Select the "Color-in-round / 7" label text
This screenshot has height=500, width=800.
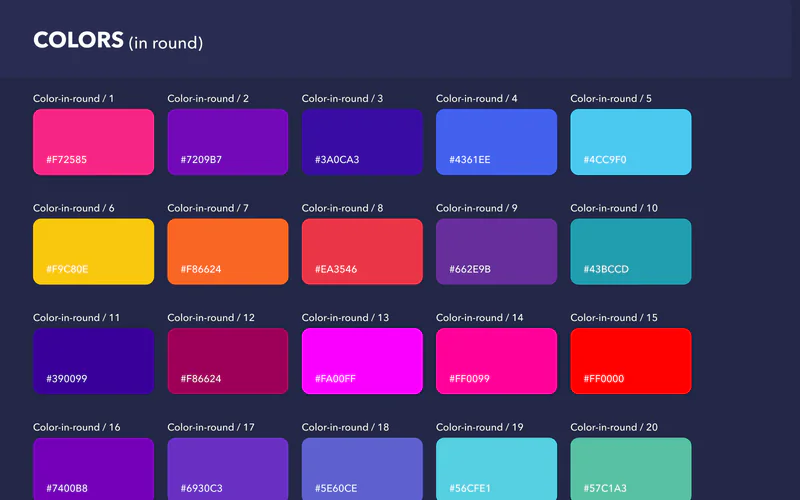click(x=208, y=208)
